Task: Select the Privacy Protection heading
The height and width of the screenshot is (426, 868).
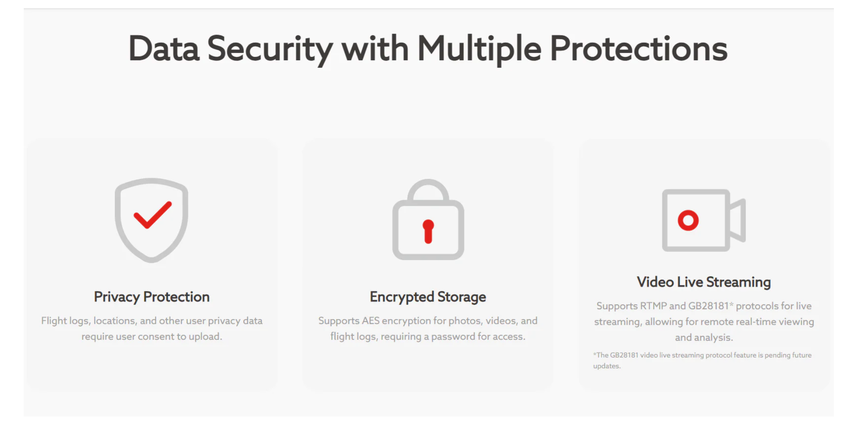Action: (152, 297)
